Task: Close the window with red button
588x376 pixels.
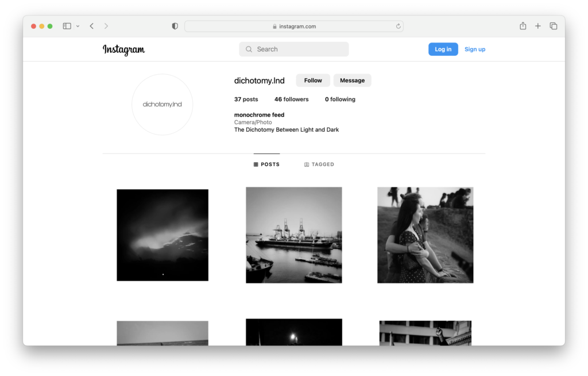Action: (x=33, y=26)
